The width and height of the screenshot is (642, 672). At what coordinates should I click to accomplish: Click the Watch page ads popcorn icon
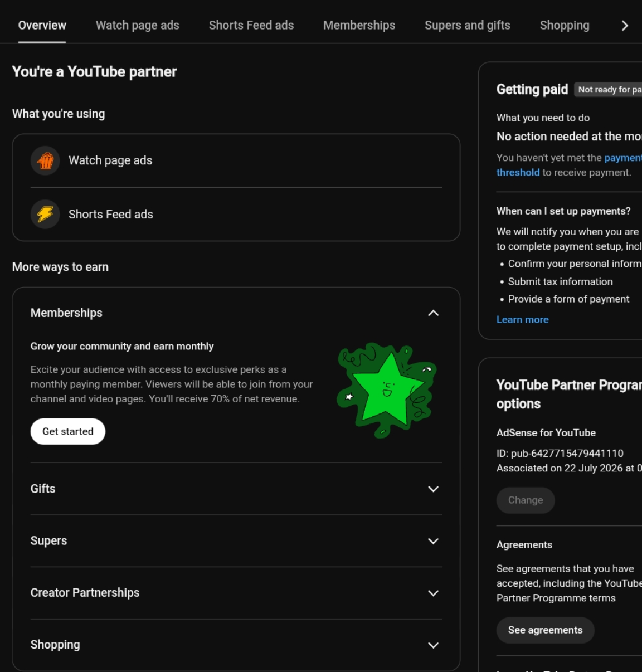45,160
